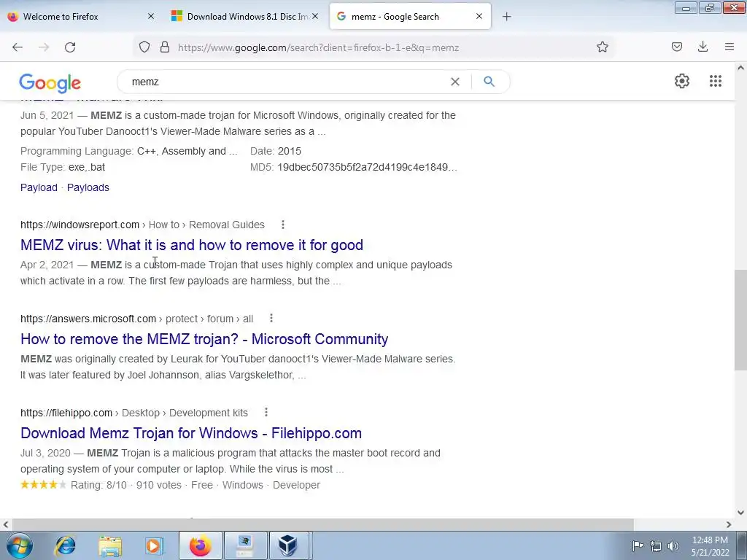The width and height of the screenshot is (747, 560).
Task: Save page to Pocket
Action: (x=676, y=47)
